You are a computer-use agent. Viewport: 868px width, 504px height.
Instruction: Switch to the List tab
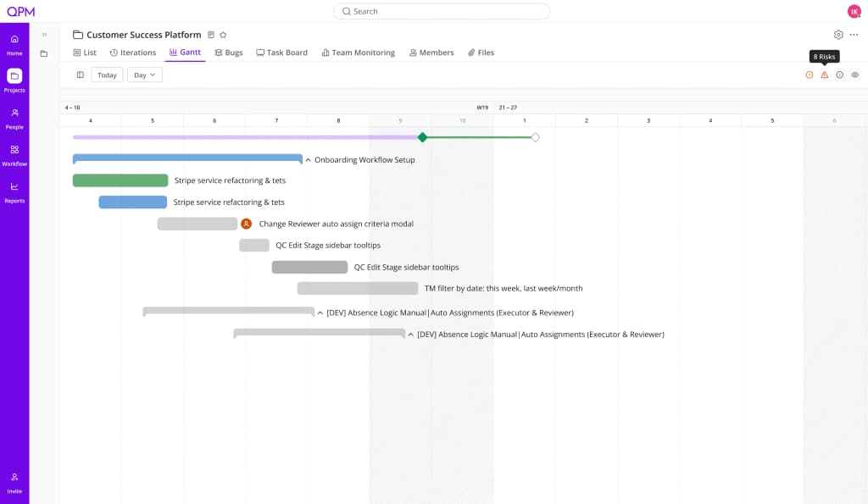click(85, 53)
